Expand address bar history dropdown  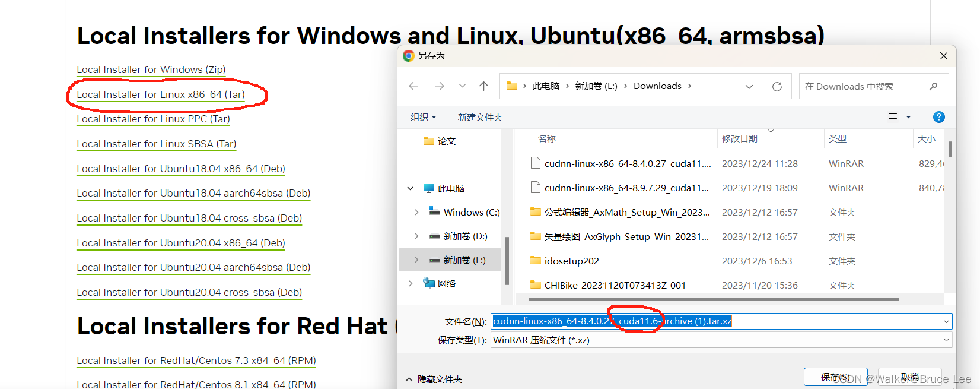pyautogui.click(x=749, y=87)
